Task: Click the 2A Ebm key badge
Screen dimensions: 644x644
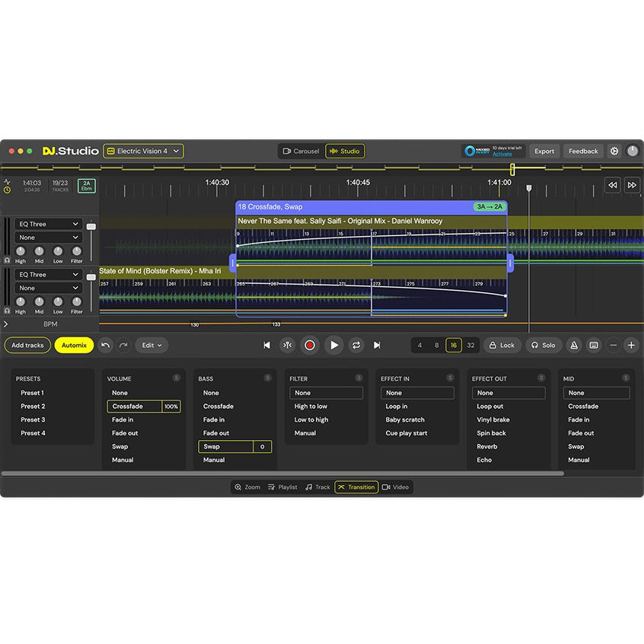Action: click(x=87, y=186)
